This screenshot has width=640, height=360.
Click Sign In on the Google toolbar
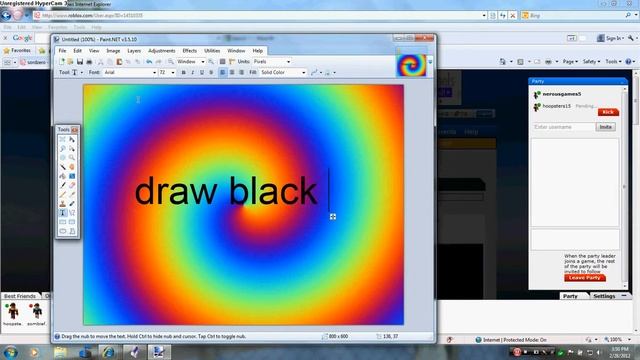612,38
